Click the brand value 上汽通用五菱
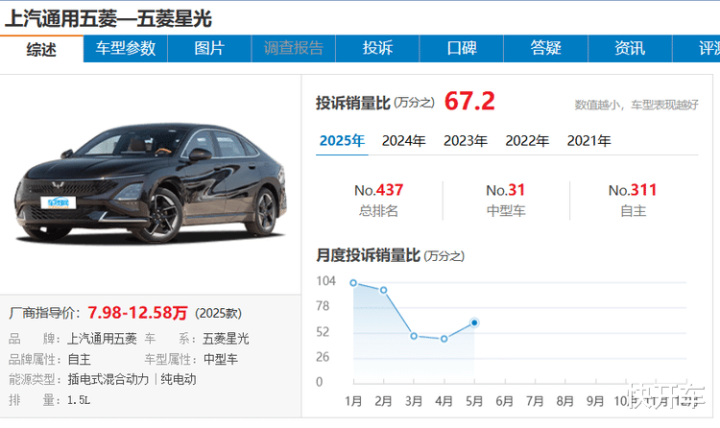 click(x=102, y=339)
